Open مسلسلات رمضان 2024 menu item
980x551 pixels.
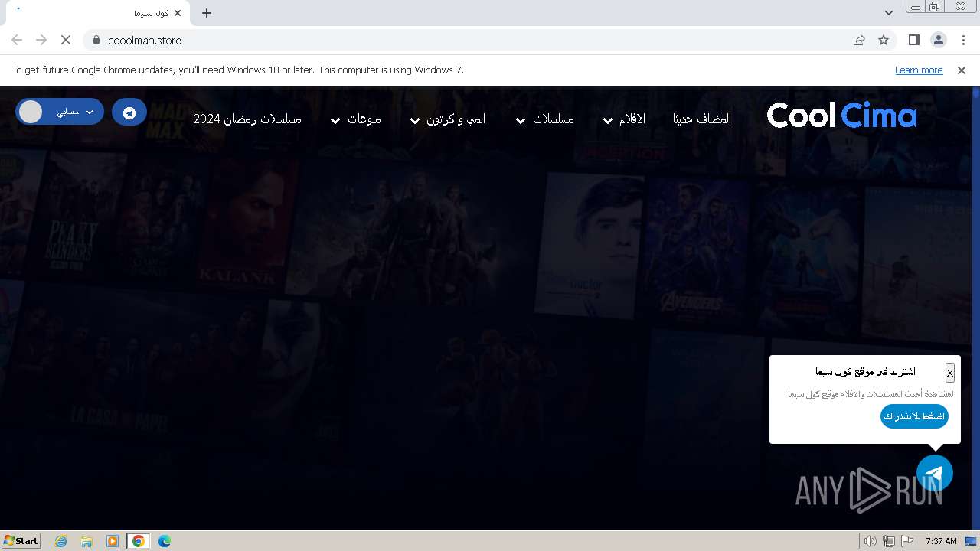click(247, 119)
